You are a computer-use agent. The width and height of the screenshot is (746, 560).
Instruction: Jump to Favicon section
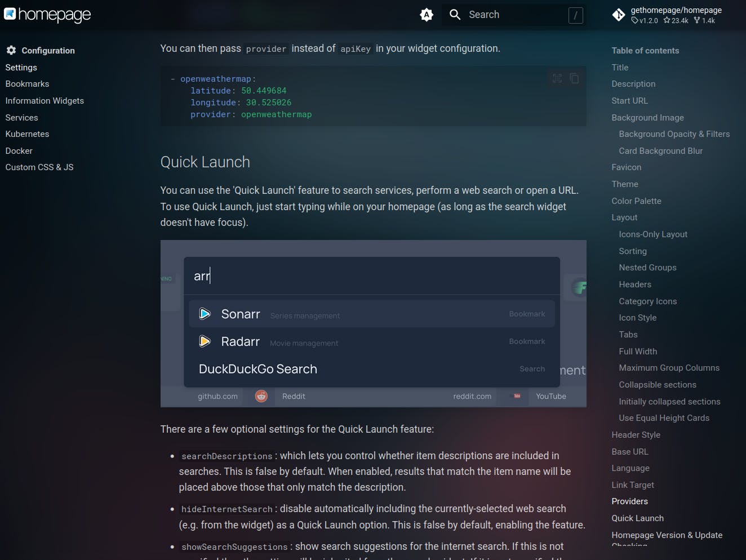click(626, 167)
